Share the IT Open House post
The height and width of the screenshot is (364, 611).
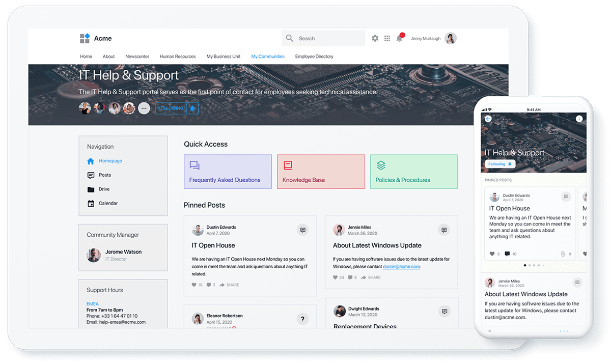click(x=229, y=285)
